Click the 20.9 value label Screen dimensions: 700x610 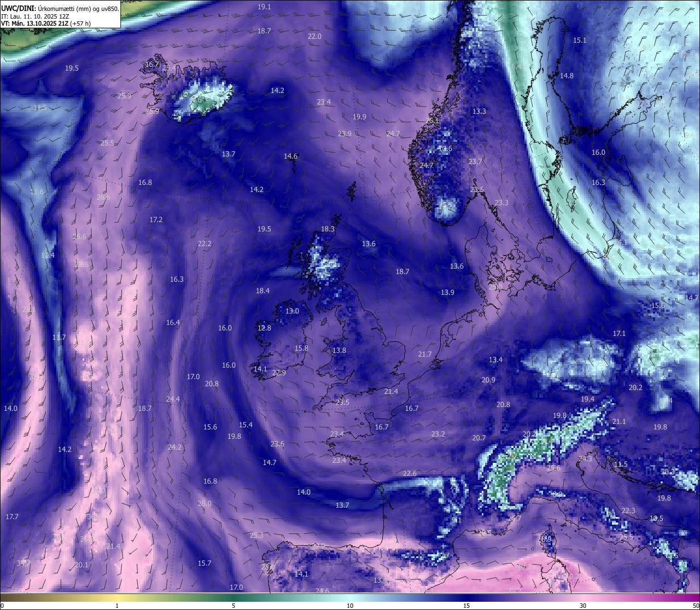(x=488, y=380)
